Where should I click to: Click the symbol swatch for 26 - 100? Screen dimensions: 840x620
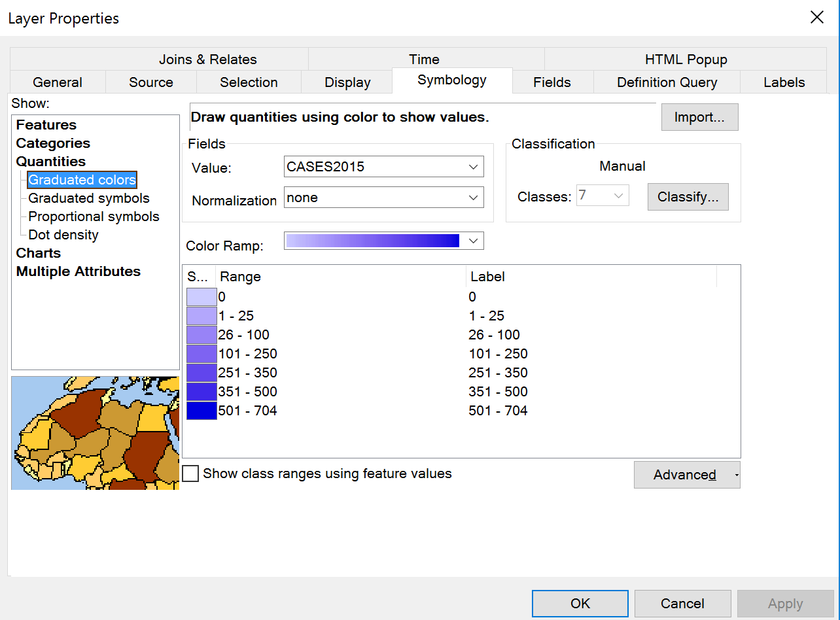coord(201,335)
